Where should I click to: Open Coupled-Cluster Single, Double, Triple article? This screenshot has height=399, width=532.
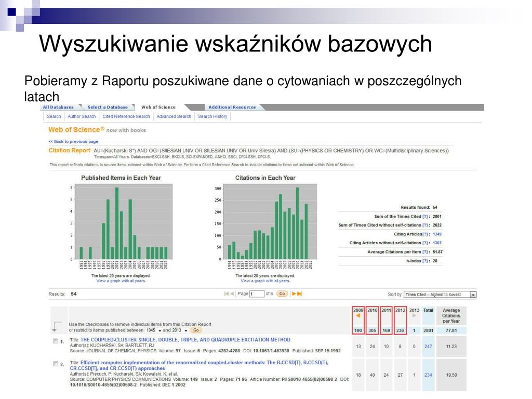coord(185,340)
